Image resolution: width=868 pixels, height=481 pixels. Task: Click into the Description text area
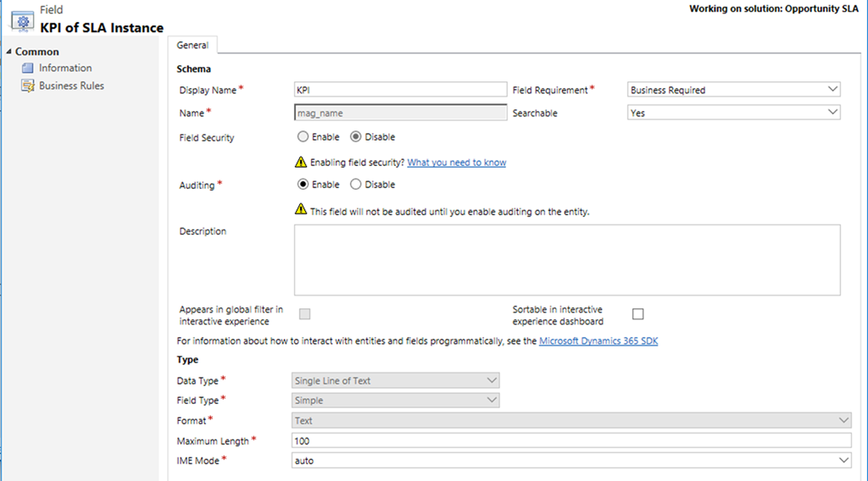click(x=566, y=259)
